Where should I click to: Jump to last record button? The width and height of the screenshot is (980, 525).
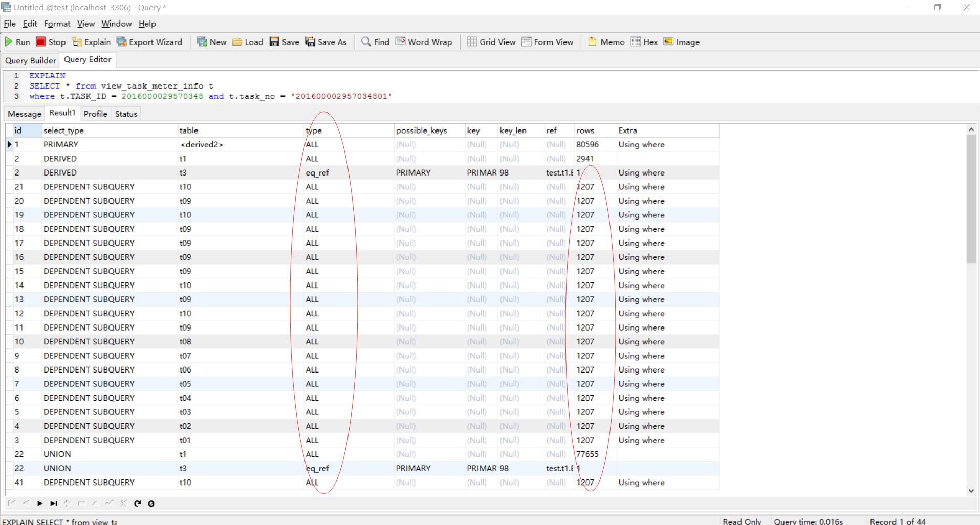53,504
